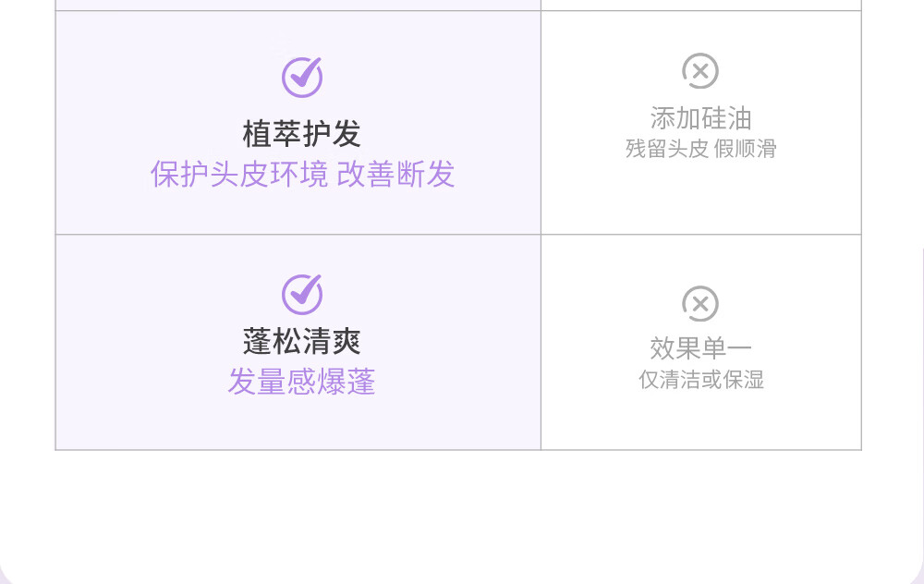Click the purple subtitle 发量感爆蓬
The image size is (924, 584).
click(x=301, y=382)
